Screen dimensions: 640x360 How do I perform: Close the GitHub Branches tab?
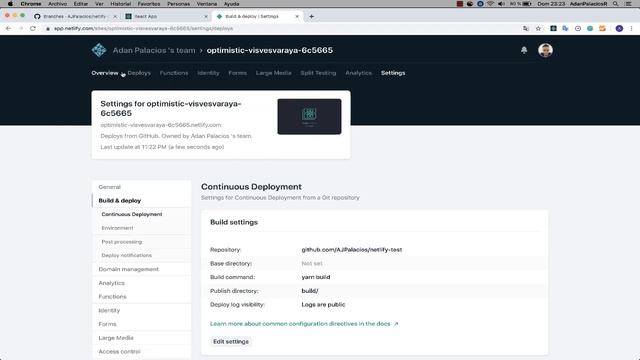click(115, 16)
